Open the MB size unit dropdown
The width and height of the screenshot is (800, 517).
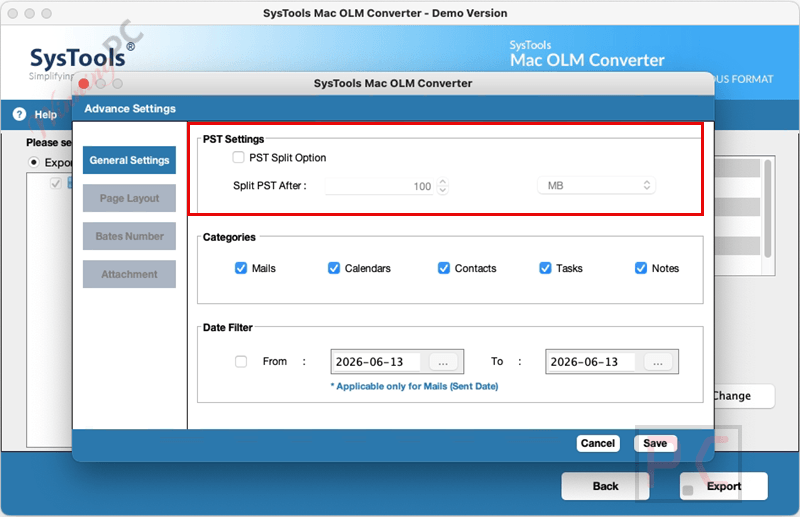[596, 185]
